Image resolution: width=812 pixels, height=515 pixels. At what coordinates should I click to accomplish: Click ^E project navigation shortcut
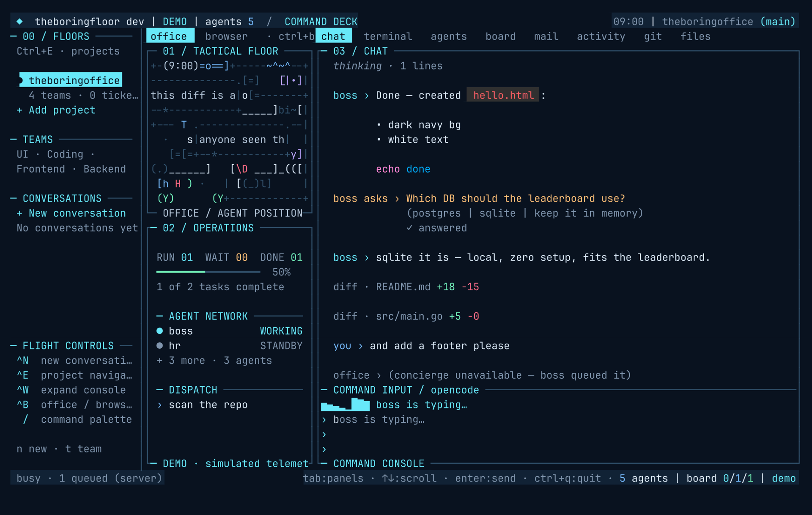[74, 375]
